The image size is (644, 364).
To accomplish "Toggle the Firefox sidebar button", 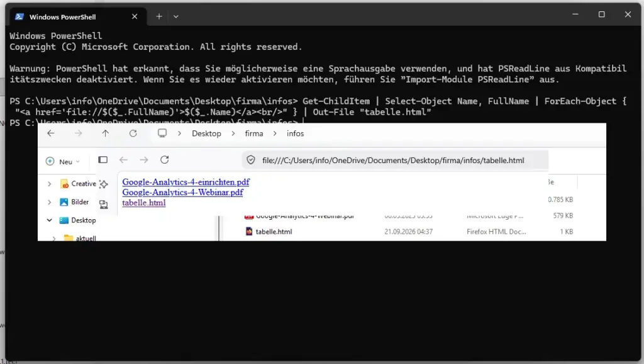I will pyautogui.click(x=103, y=160).
